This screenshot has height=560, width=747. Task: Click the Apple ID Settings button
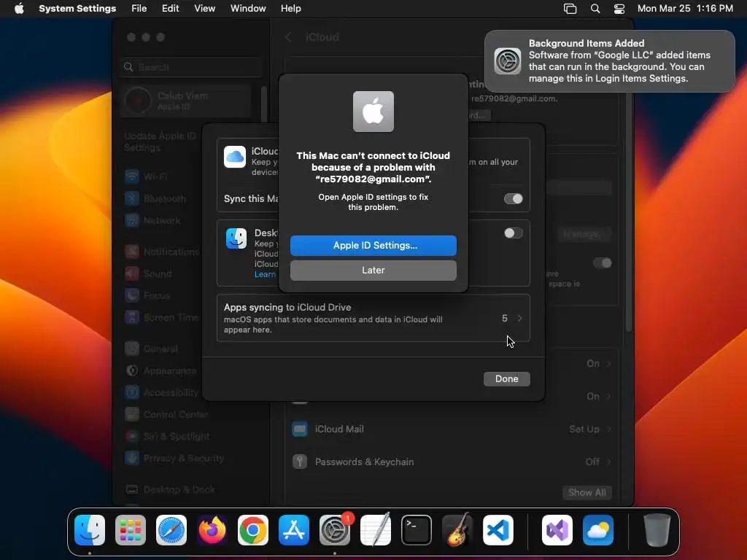[373, 245]
